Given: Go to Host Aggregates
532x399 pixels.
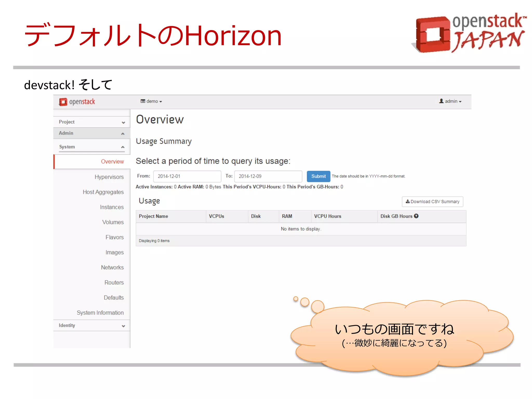Looking at the screenshot, I should pyautogui.click(x=103, y=192).
